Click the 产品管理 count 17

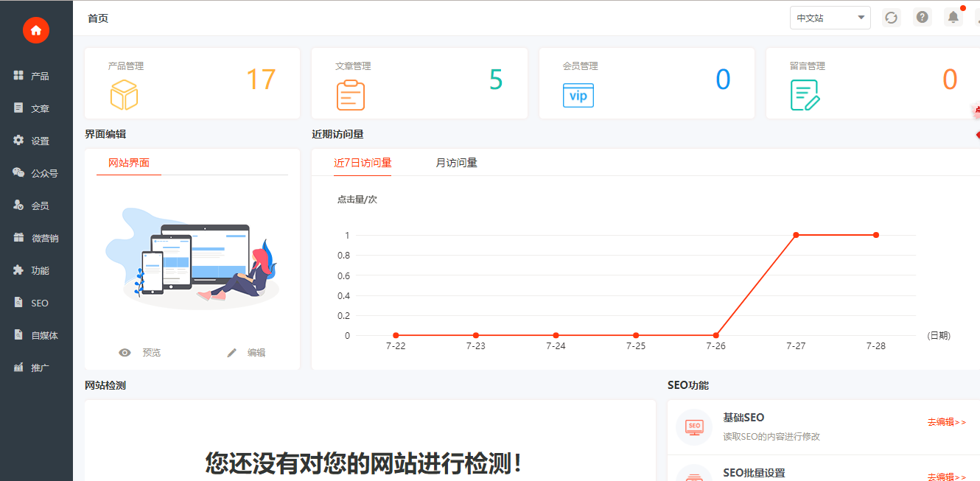coord(261,80)
